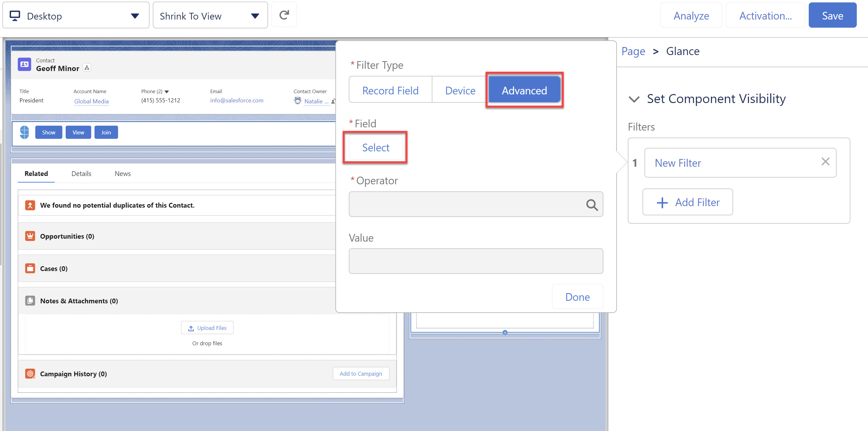868x431 pixels.
Task: Choose the Record Field filter type
Action: 390,90
